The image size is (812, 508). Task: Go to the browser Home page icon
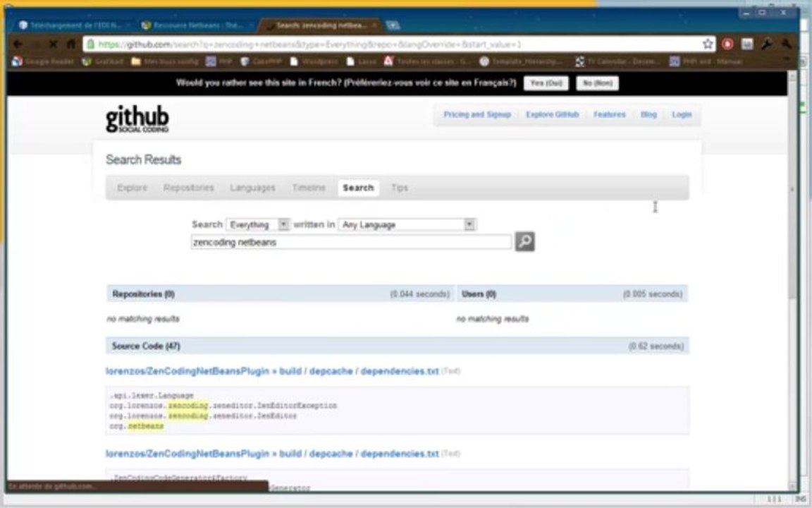tap(71, 44)
